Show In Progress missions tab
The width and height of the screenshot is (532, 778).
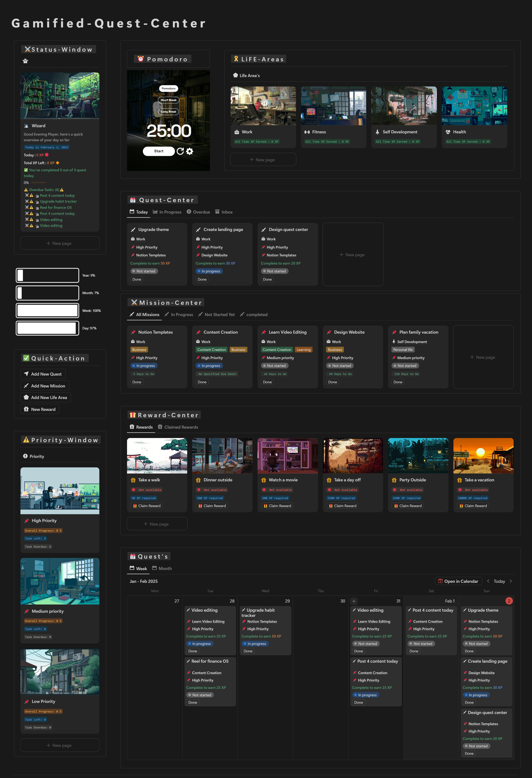(179, 314)
